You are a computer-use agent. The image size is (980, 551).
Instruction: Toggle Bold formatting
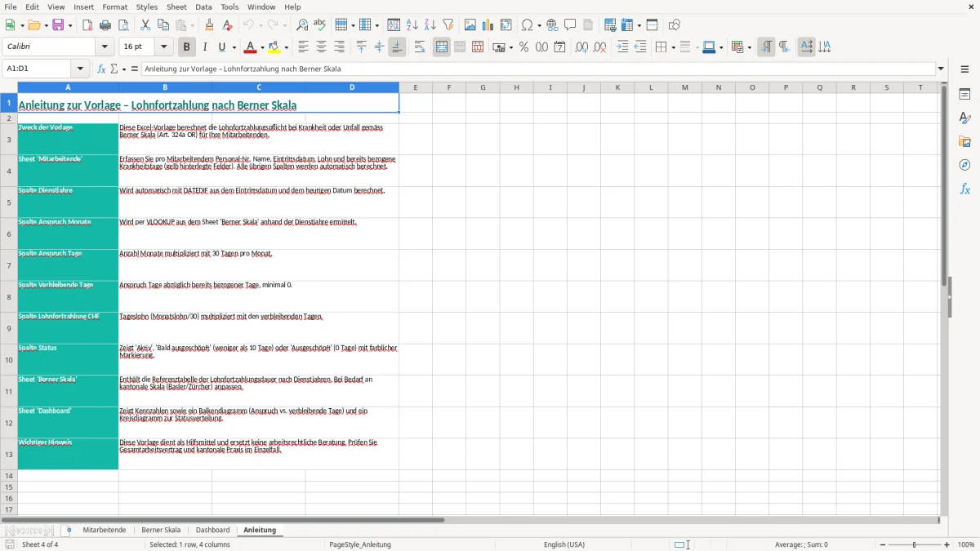pyautogui.click(x=186, y=47)
